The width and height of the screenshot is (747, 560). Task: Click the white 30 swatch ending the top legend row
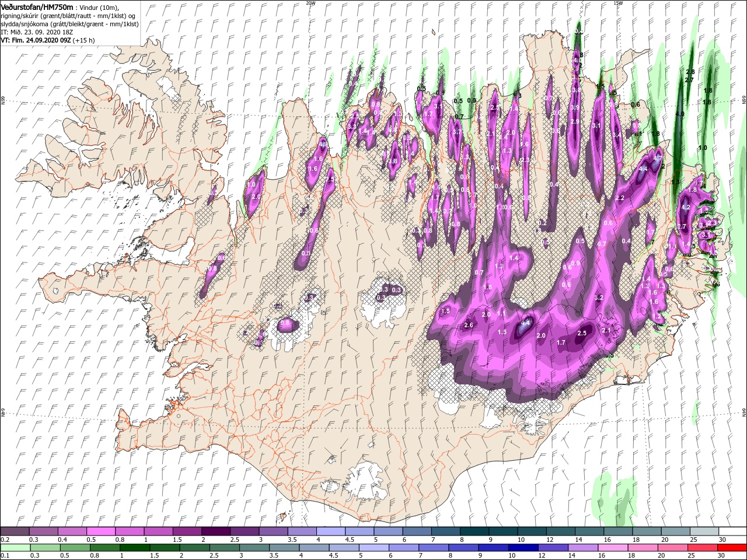coord(733,531)
